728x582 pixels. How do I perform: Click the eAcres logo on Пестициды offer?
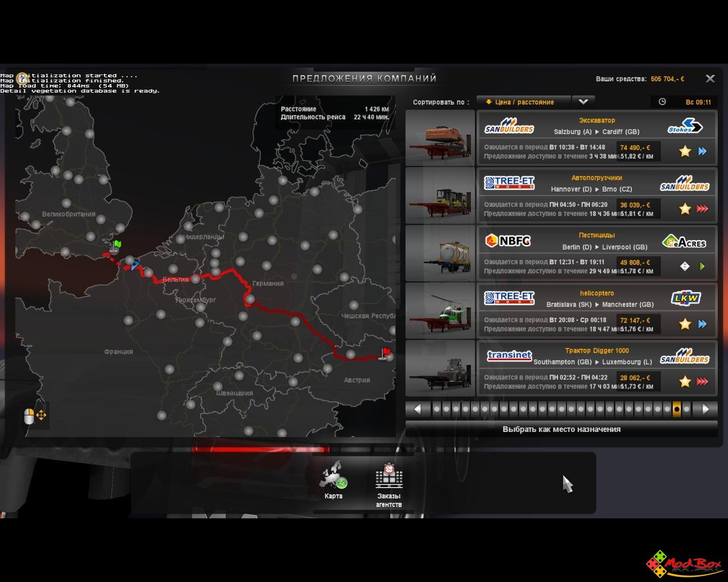(684, 242)
